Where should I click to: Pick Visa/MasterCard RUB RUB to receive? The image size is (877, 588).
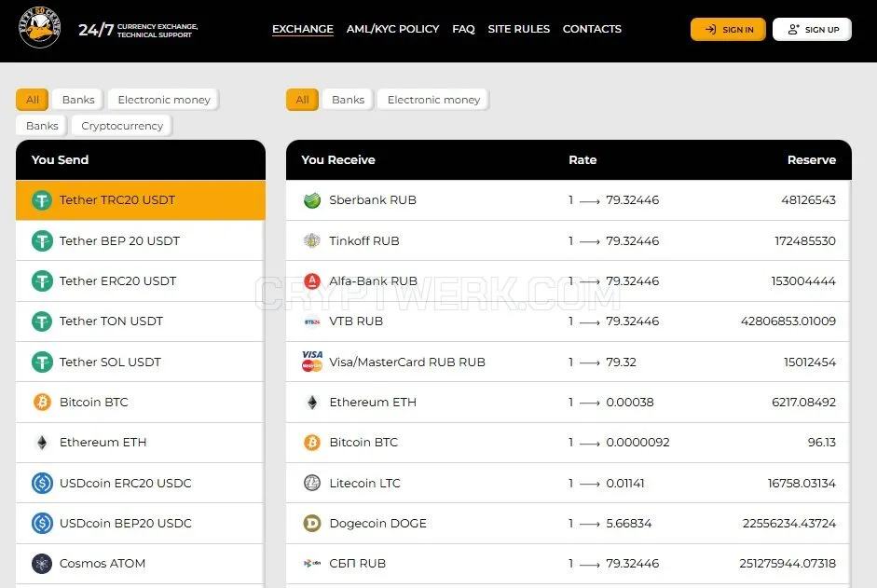tap(569, 362)
